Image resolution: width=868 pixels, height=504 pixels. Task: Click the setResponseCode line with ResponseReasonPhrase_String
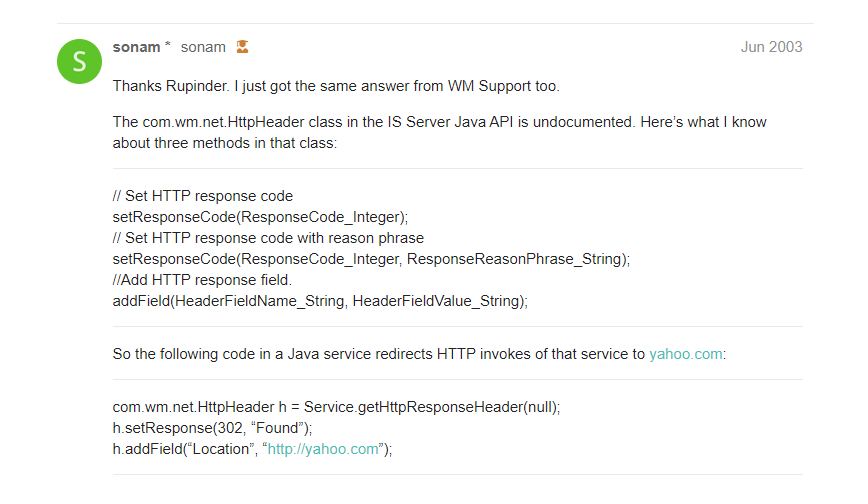click(371, 259)
